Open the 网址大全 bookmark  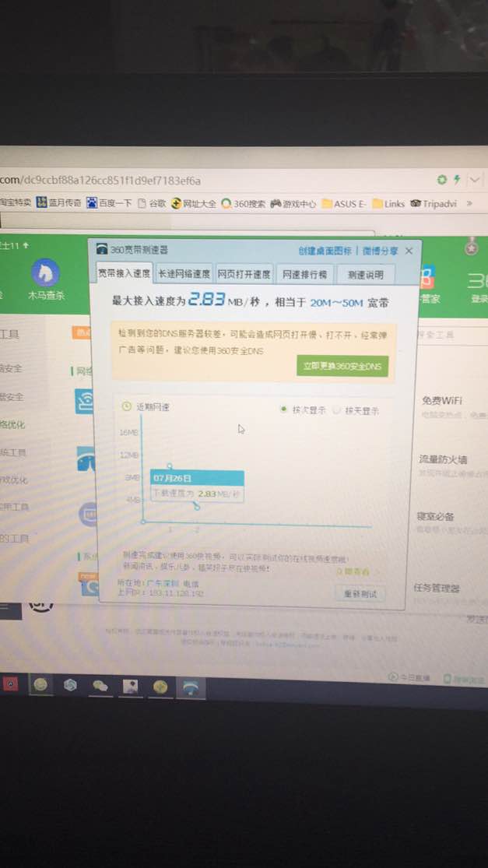point(194,204)
